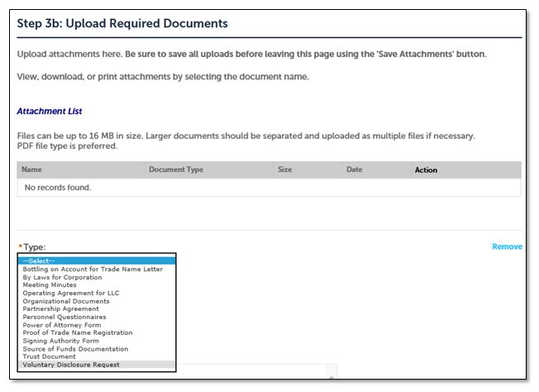Choose 'Organizational Documents' document type
This screenshot has height=392, width=539.
[x=97, y=301]
